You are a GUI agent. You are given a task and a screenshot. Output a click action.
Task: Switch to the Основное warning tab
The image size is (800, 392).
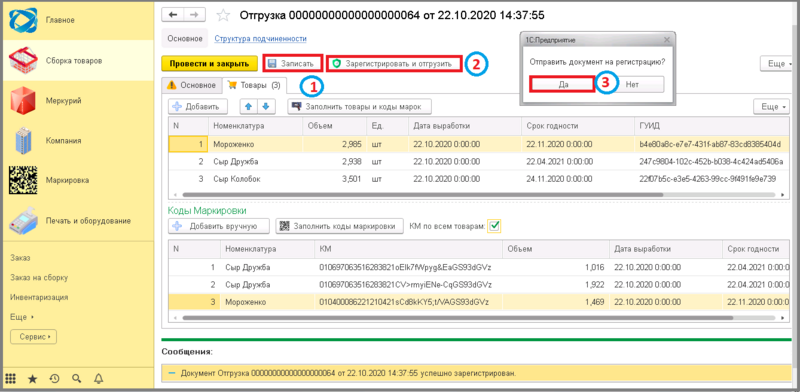tap(191, 85)
